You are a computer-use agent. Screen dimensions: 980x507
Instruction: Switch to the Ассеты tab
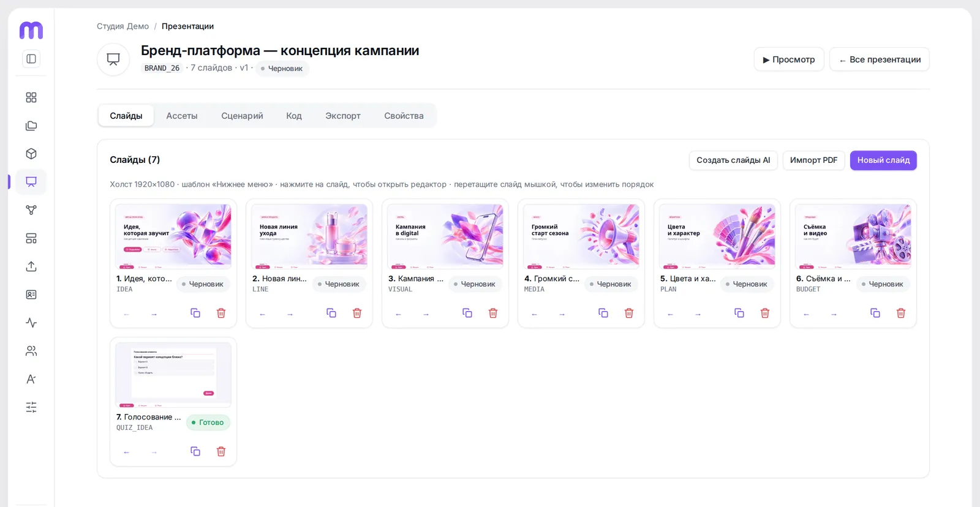tap(182, 116)
